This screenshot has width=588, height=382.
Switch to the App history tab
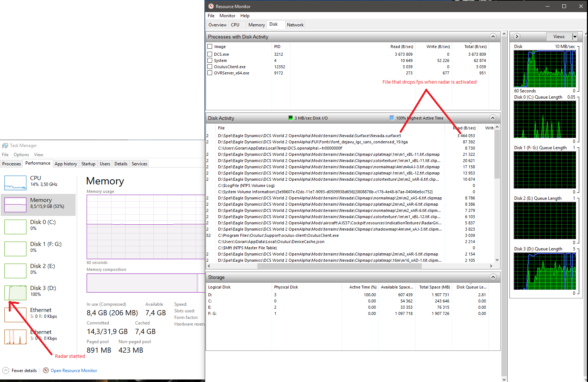coord(66,164)
